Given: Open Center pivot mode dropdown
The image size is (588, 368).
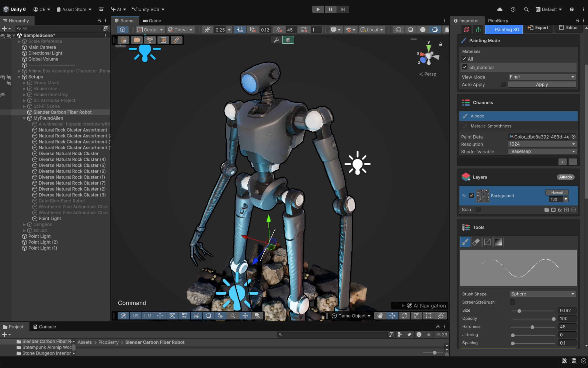Looking at the screenshot, I should pos(150,30).
